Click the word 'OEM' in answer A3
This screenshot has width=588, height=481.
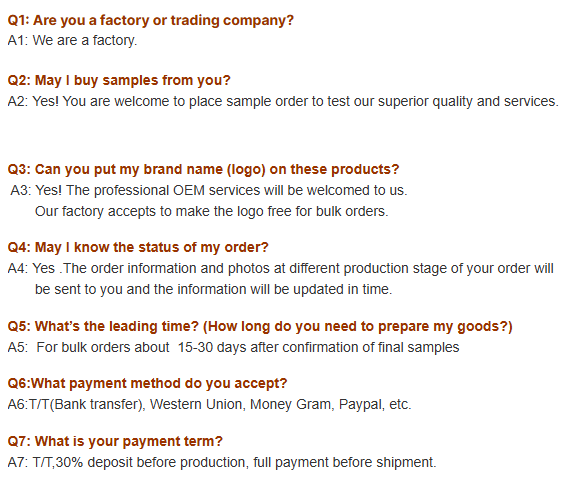(x=189, y=190)
